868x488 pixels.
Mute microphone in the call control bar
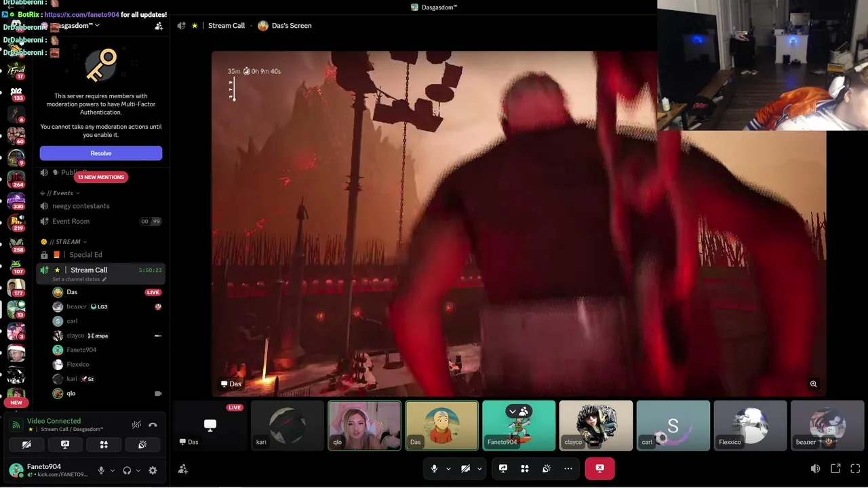[x=435, y=468]
